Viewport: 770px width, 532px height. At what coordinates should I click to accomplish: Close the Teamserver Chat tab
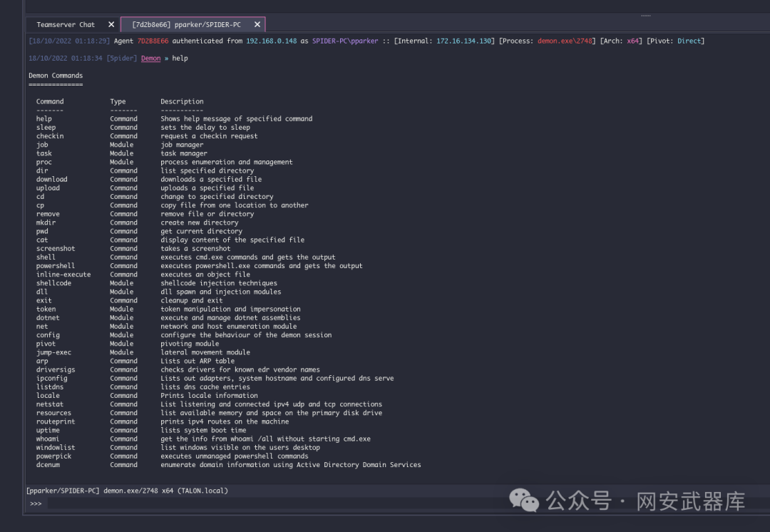coord(111,24)
